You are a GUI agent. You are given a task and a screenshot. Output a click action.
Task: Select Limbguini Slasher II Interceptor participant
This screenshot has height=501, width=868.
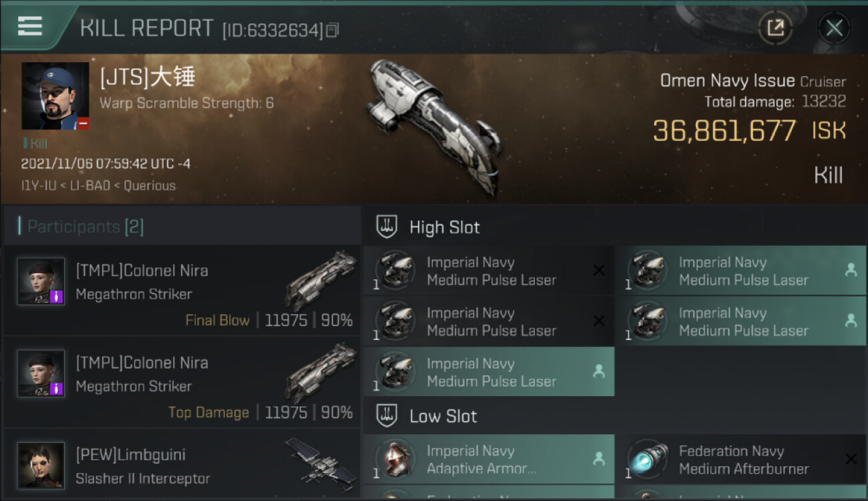[x=182, y=466]
